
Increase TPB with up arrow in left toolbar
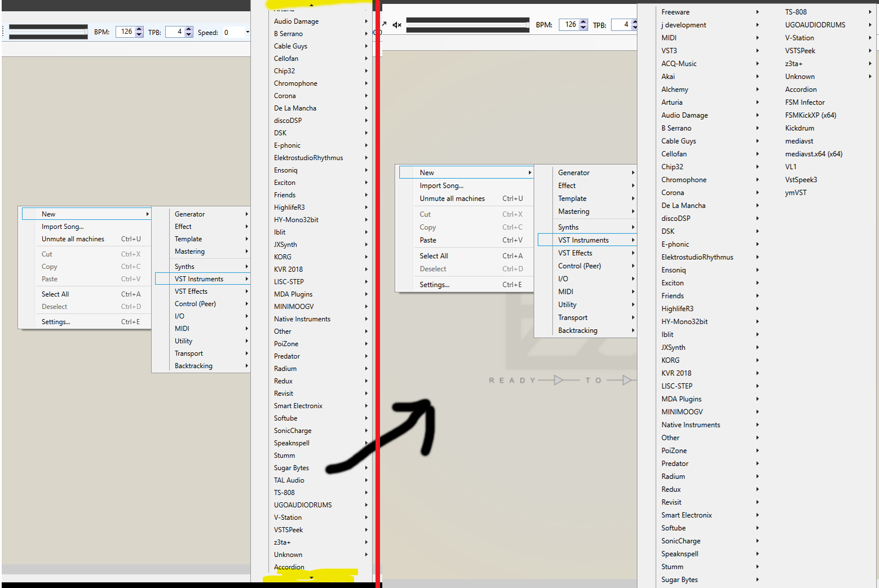click(x=189, y=29)
